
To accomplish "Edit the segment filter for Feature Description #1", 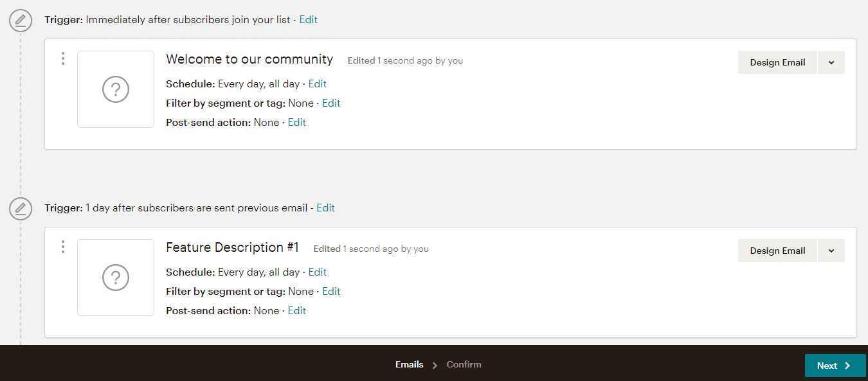I will click(x=331, y=291).
